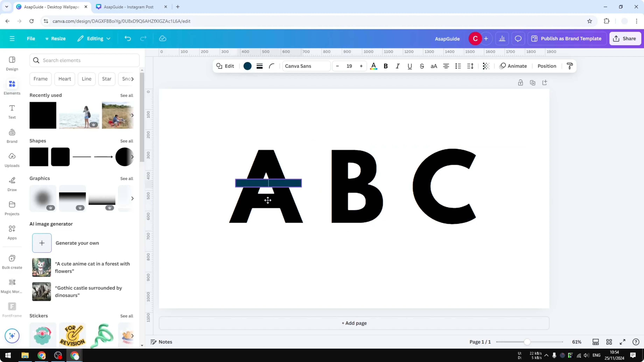This screenshot has width=644, height=362.
Task: Select the Star shapes tab
Action: coord(107,79)
